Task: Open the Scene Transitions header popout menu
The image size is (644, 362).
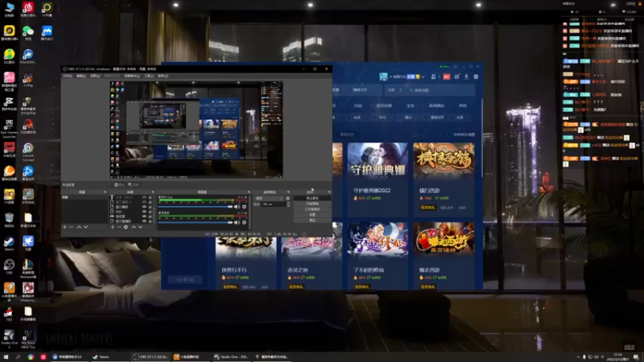Action: (x=288, y=192)
